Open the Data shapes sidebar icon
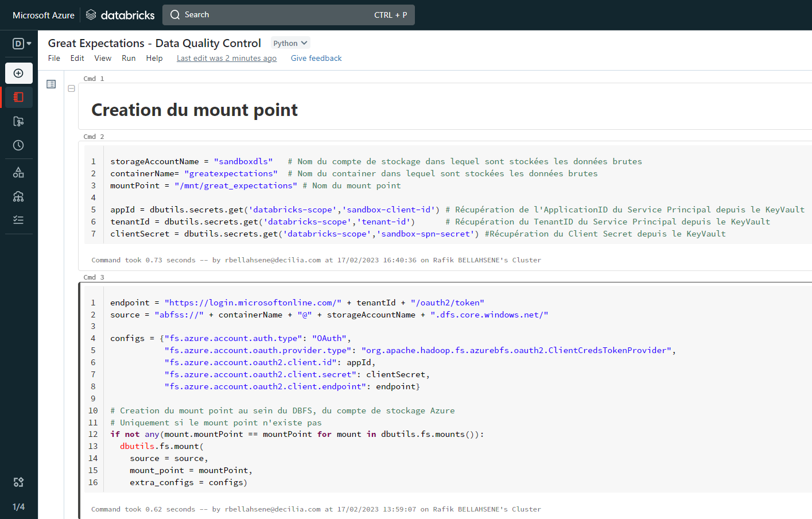Viewport: 812px width, 519px height. click(x=19, y=172)
